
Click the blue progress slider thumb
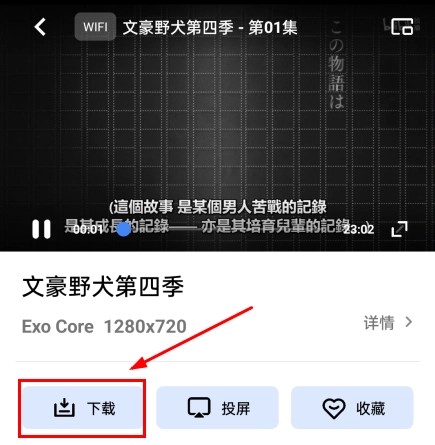click(124, 229)
